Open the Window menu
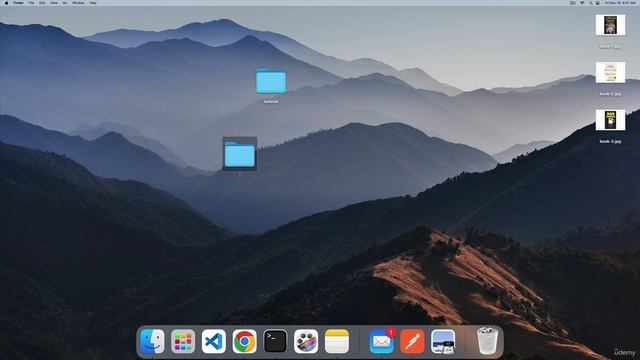 78,3
